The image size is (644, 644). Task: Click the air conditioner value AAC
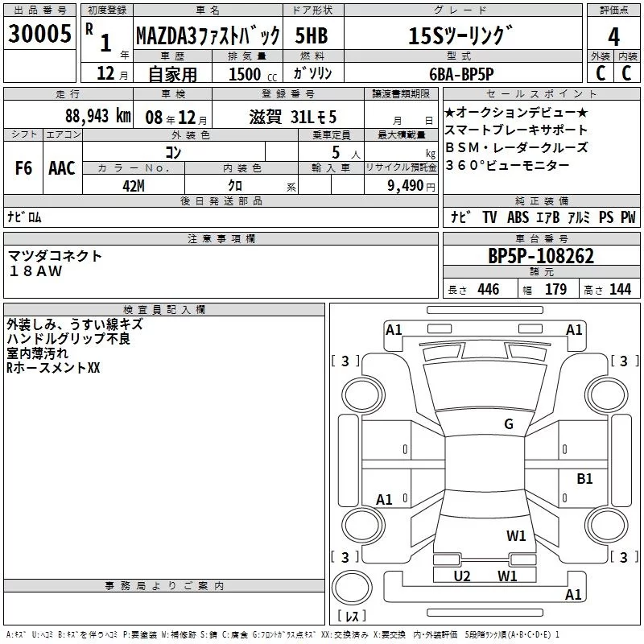click(x=62, y=168)
